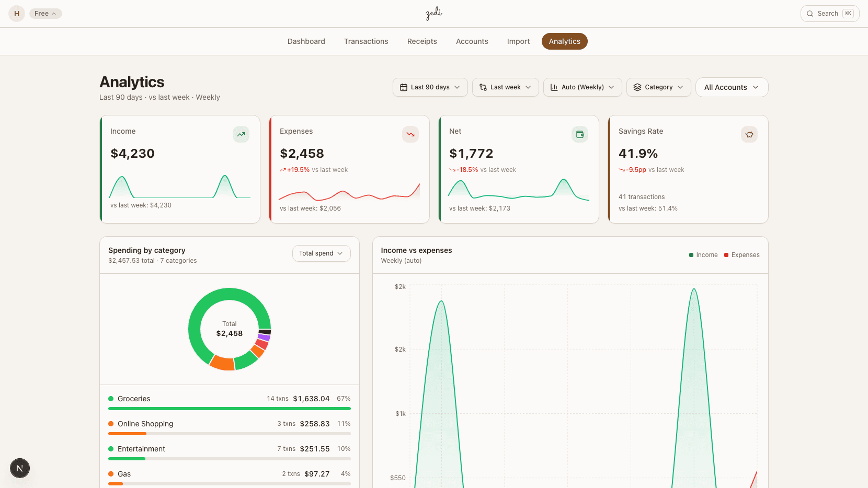Screen dimensions: 868x488
Task: Click the compare icon in Last week filter
Action: (x=483, y=87)
